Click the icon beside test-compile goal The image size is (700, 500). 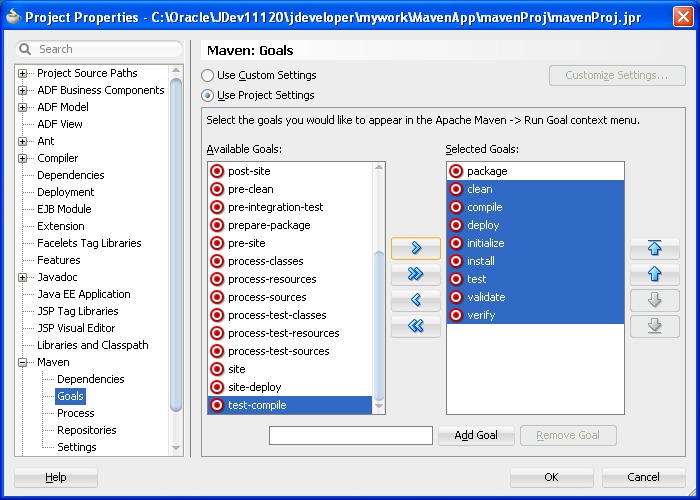(x=217, y=405)
